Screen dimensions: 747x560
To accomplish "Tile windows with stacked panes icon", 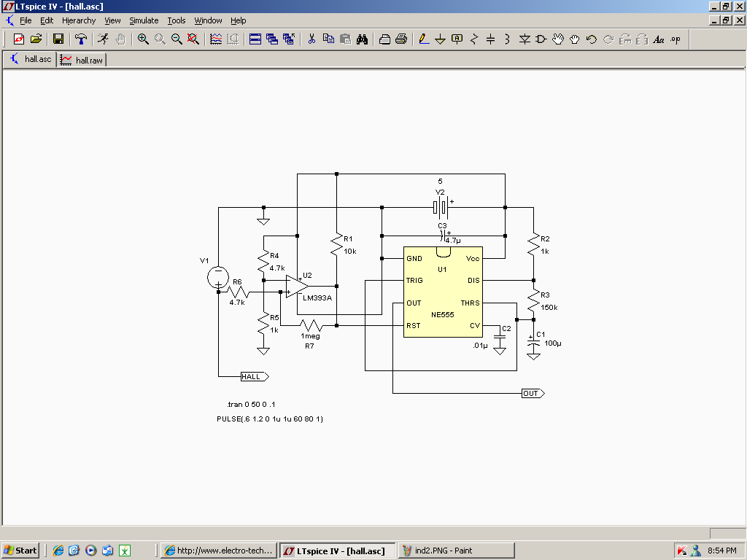I will pyautogui.click(x=255, y=39).
